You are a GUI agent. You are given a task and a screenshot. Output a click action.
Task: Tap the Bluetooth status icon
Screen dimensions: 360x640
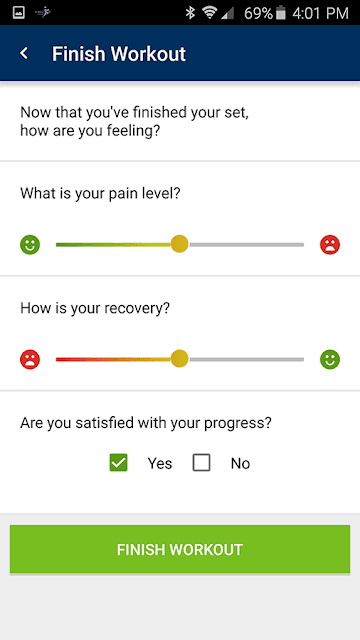coord(190,13)
